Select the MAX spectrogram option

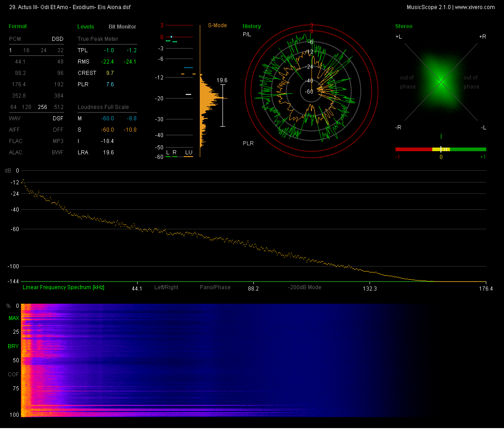pos(14,318)
